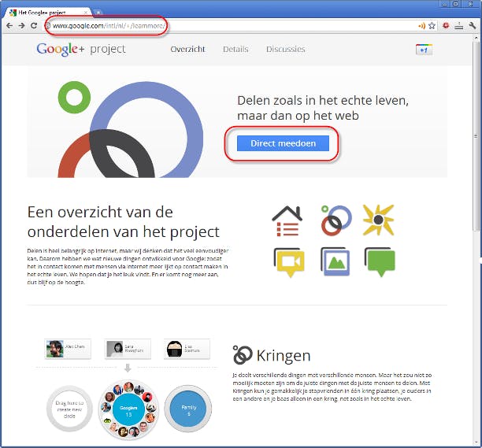482x448 pixels.
Task: Click the headline Delen zoals in het echte leven
Action: point(323,108)
